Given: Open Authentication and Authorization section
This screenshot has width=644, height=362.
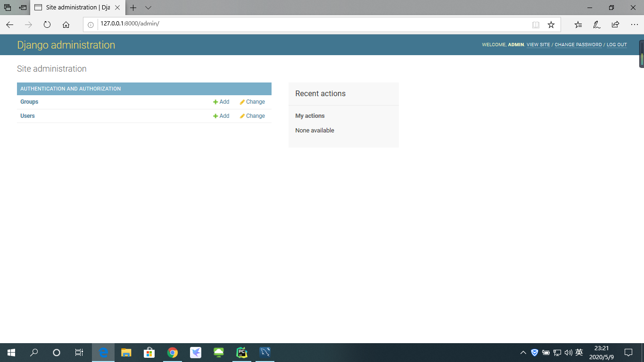Looking at the screenshot, I should [71, 89].
